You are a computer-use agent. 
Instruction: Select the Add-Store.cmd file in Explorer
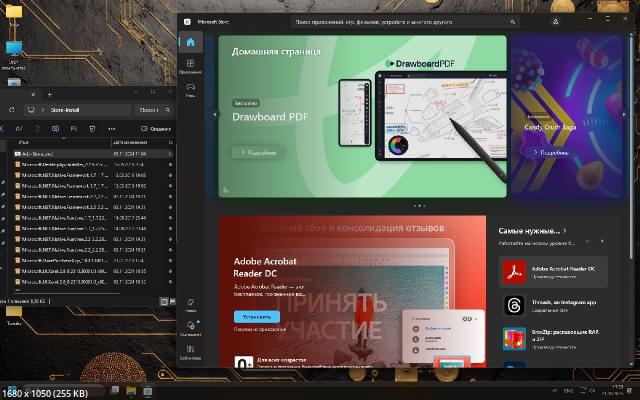(x=36, y=154)
